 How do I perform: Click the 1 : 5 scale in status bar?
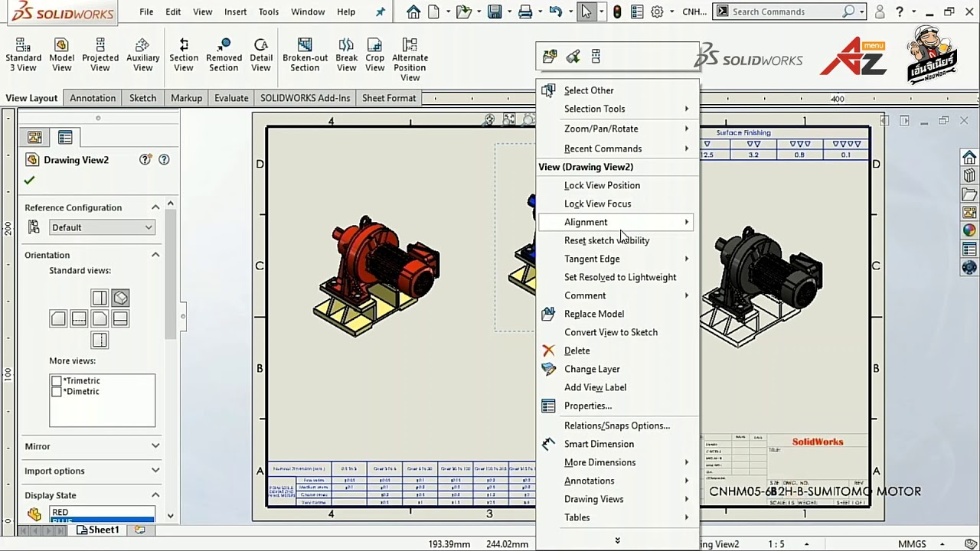(776, 544)
